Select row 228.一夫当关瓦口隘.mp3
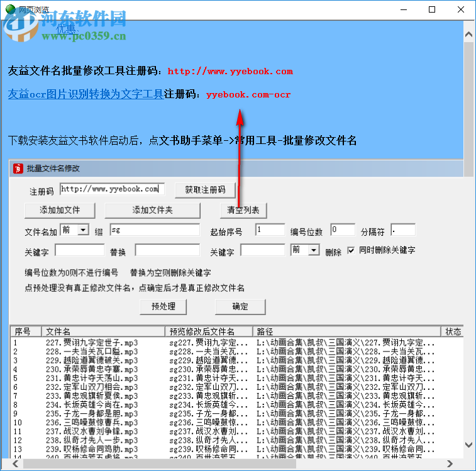The image size is (476, 471). (92, 352)
